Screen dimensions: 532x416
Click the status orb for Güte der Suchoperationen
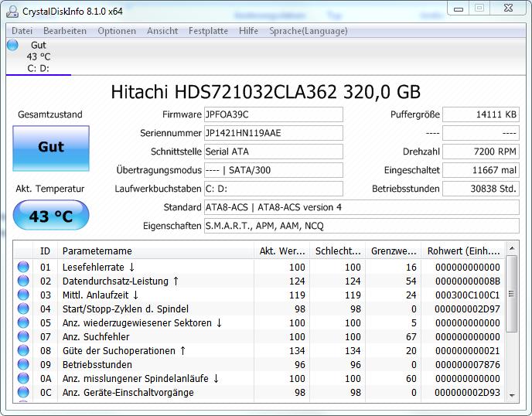tap(23, 350)
